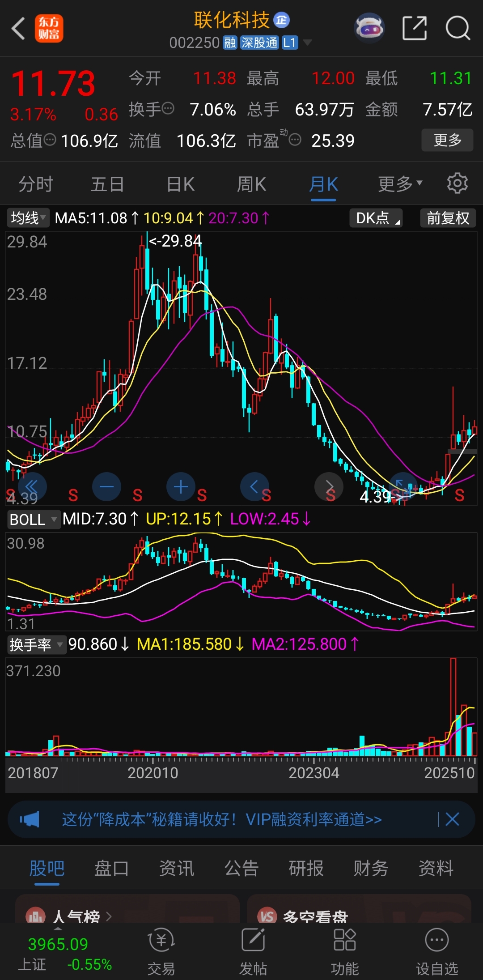
Task: Open the 多空看盘 card
Action: click(359, 908)
